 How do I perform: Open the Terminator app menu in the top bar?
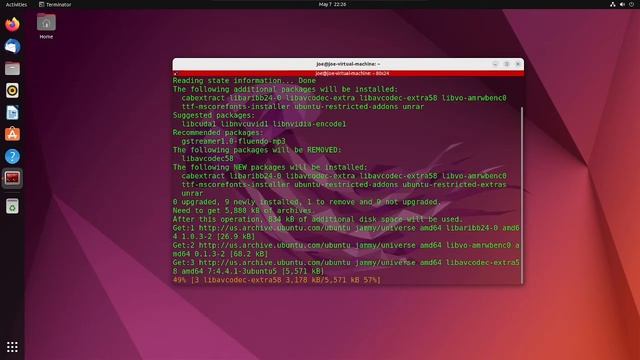(x=55, y=4)
